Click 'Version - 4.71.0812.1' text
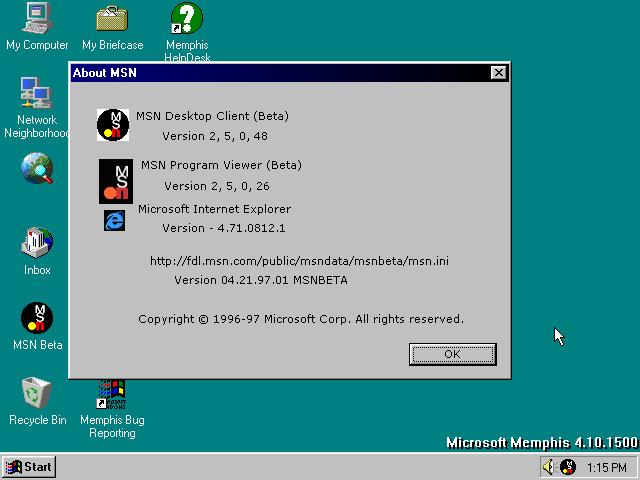Viewport: 640px width, 480px height. pyautogui.click(x=224, y=228)
